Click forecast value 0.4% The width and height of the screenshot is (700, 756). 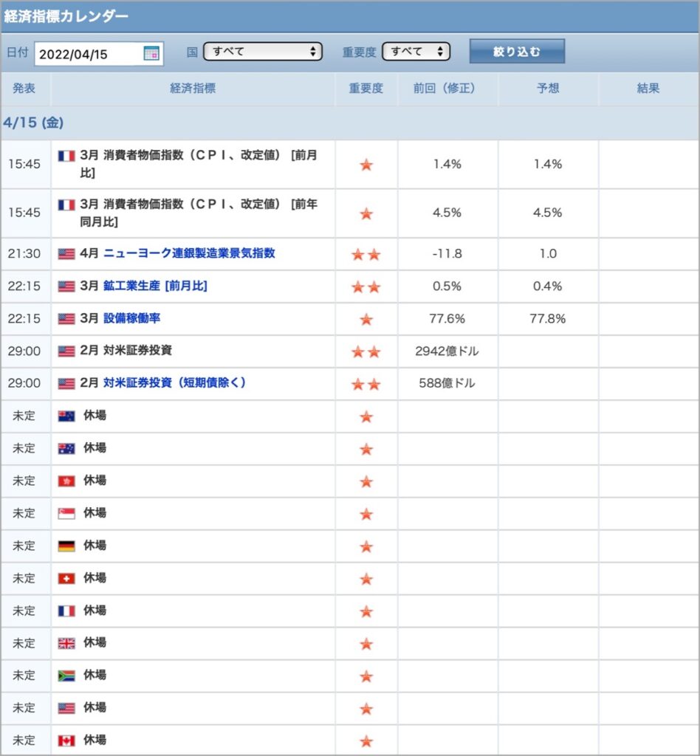pyautogui.click(x=548, y=286)
